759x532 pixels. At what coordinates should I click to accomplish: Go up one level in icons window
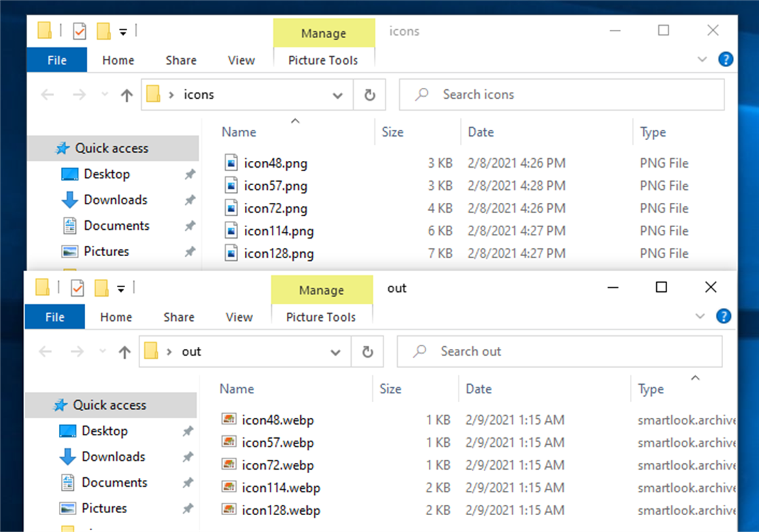(x=127, y=95)
